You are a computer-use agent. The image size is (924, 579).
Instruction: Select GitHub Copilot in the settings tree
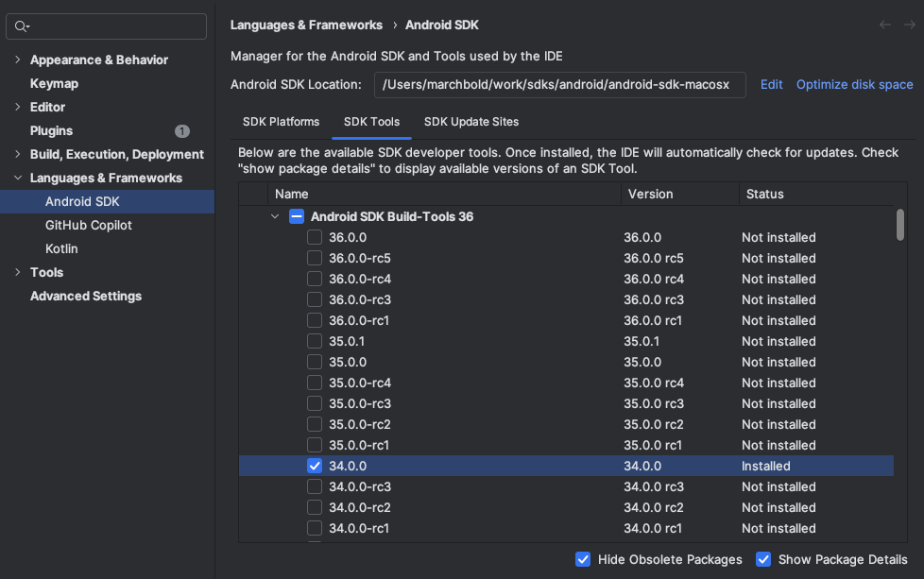click(x=89, y=225)
